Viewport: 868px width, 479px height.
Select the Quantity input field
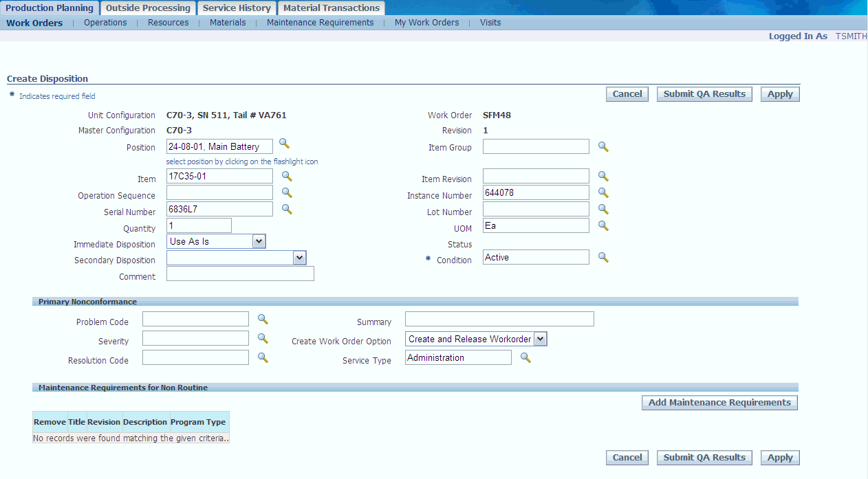pos(199,225)
